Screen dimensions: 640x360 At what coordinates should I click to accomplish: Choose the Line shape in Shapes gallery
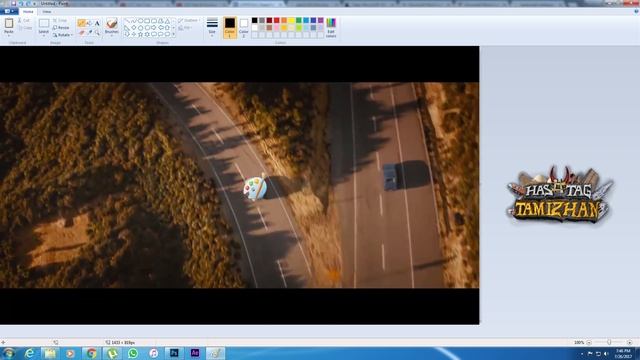(x=127, y=21)
